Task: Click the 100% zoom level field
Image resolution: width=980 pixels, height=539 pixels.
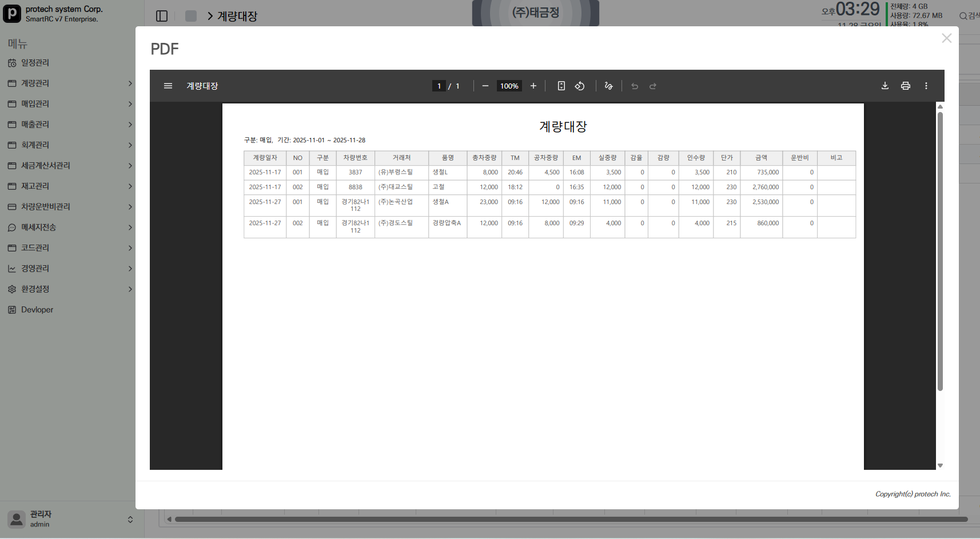Action: point(509,86)
